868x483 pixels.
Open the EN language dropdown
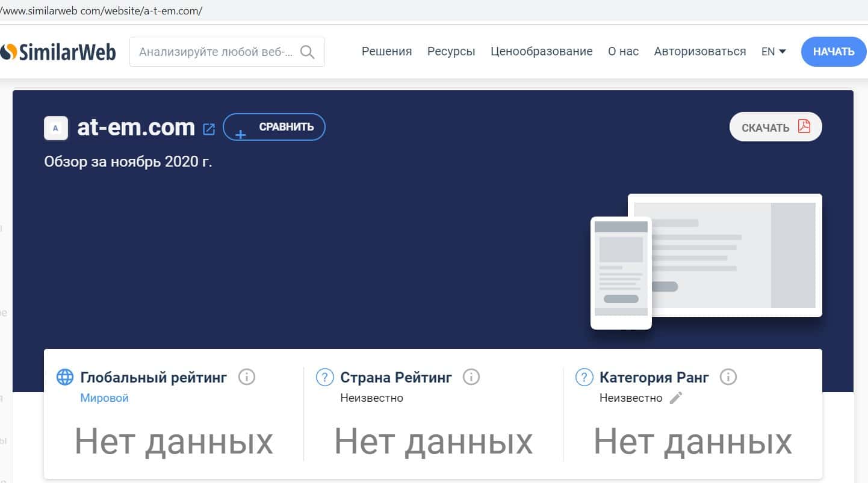[x=773, y=52]
